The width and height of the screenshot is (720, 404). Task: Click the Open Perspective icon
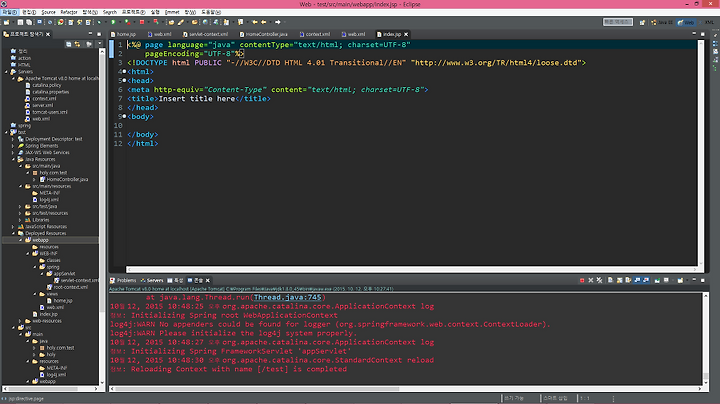click(642, 22)
